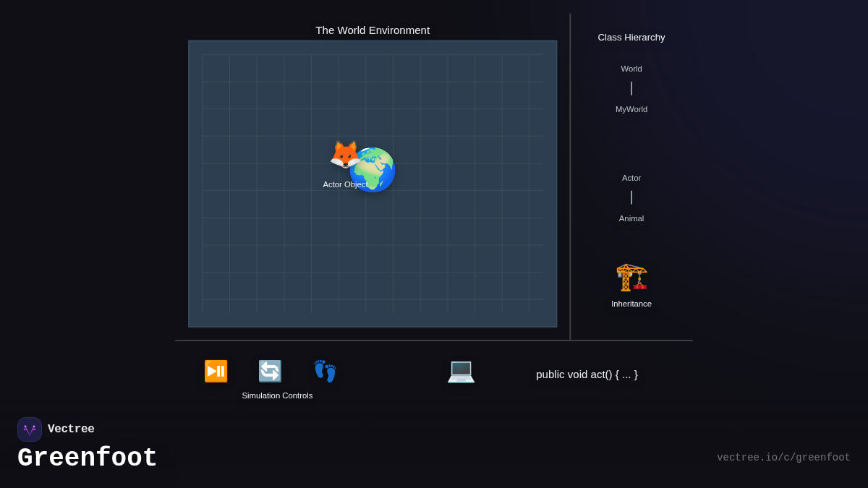Click the Inheritance label text
Image resolution: width=868 pixels, height=488 pixels.
pyautogui.click(x=631, y=304)
